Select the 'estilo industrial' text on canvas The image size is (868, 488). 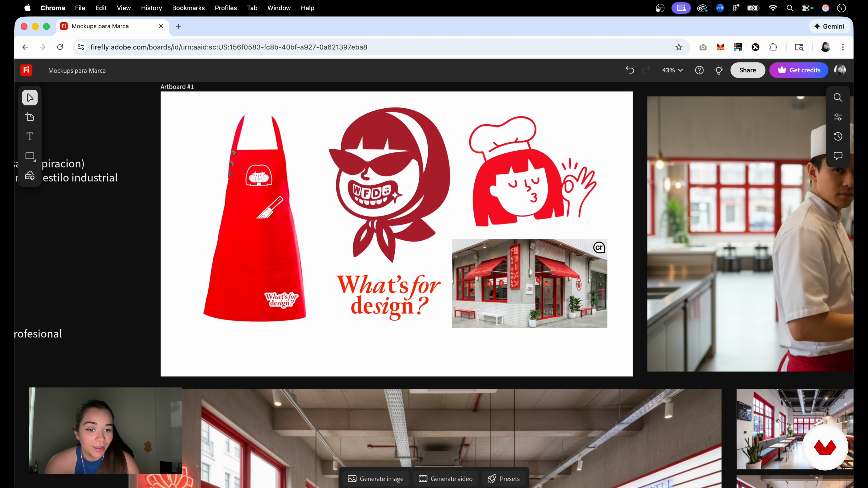(x=80, y=178)
